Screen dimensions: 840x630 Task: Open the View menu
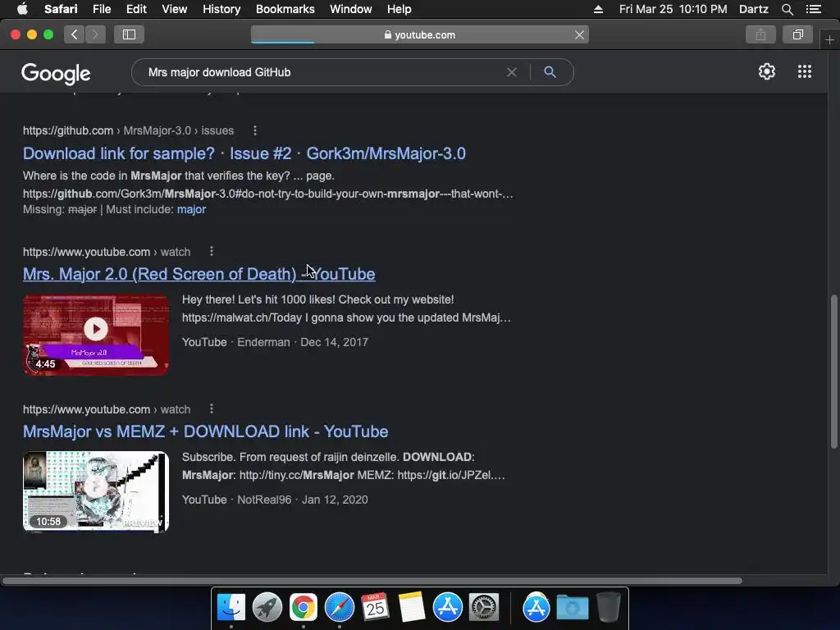click(174, 9)
